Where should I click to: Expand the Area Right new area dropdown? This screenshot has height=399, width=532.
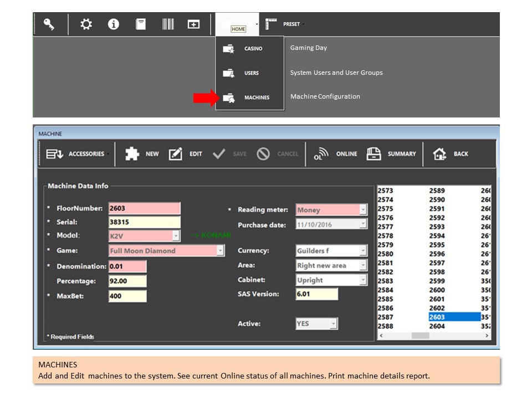(363, 265)
